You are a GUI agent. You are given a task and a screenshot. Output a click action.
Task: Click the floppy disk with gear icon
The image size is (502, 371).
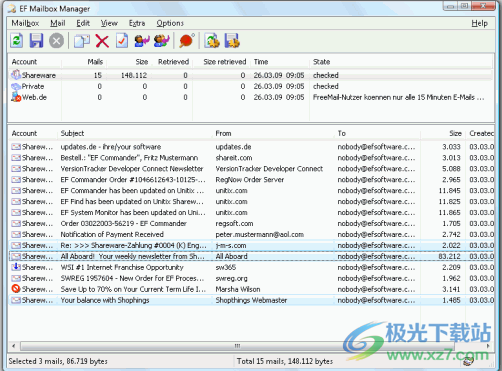click(x=232, y=41)
